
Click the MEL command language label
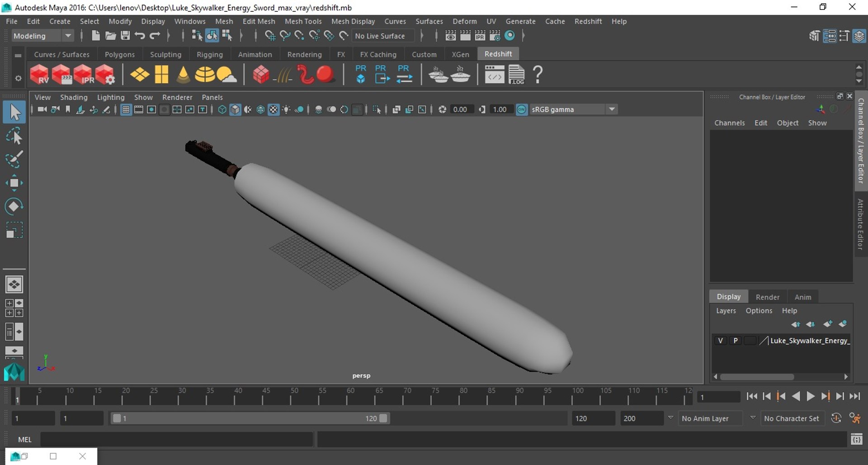pos(24,439)
